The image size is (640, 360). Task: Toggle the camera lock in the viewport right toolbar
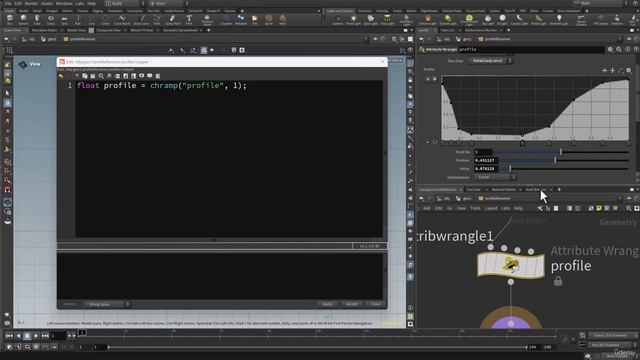[410, 80]
